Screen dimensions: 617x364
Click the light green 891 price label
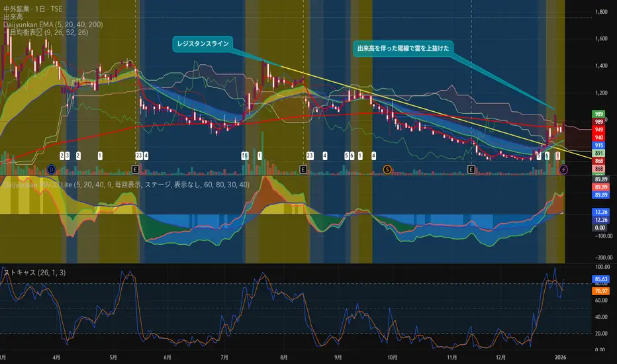(599, 154)
